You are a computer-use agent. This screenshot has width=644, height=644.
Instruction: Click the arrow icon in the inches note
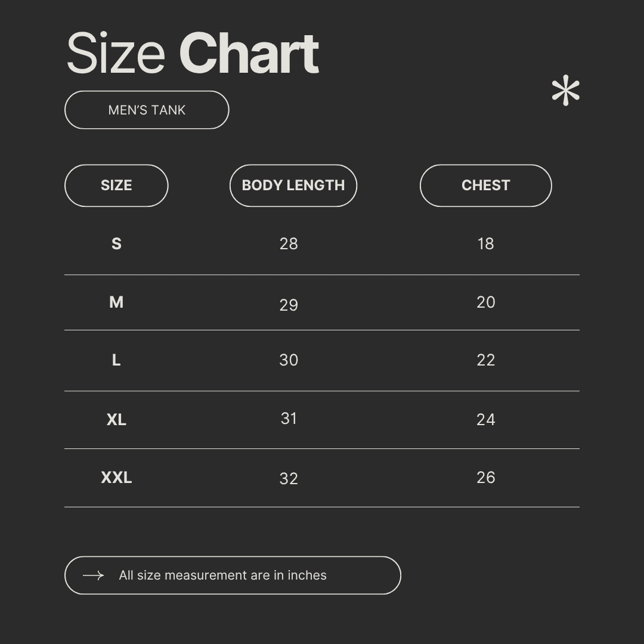click(x=93, y=575)
